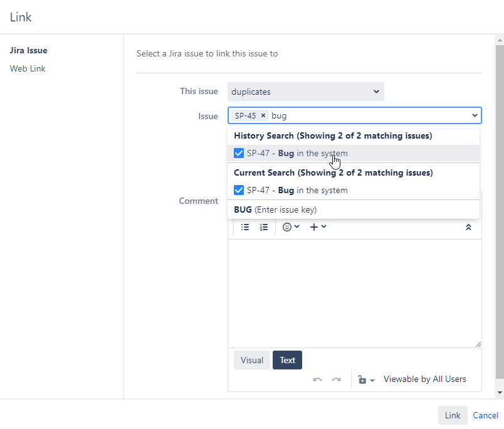This screenshot has width=504, height=429.
Task: Uncheck SP-47 under History Search
Action: pos(239,153)
